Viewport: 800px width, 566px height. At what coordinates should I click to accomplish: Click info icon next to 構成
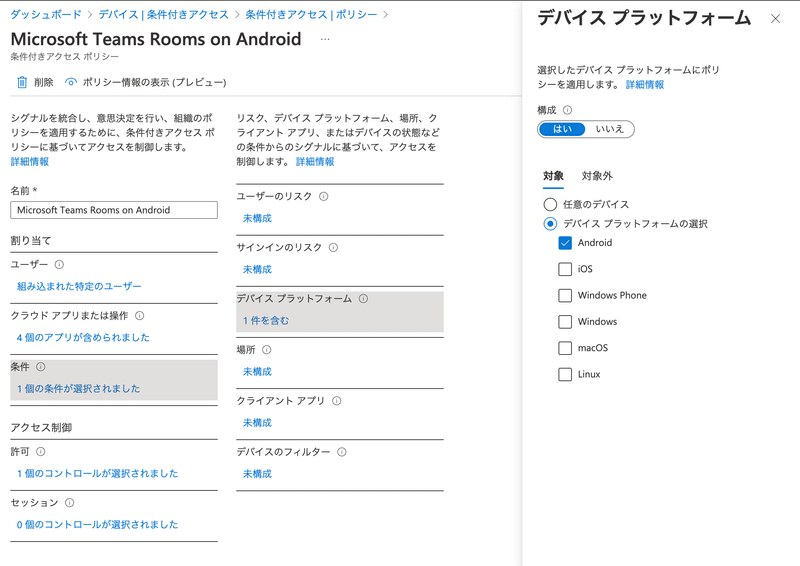(x=567, y=110)
